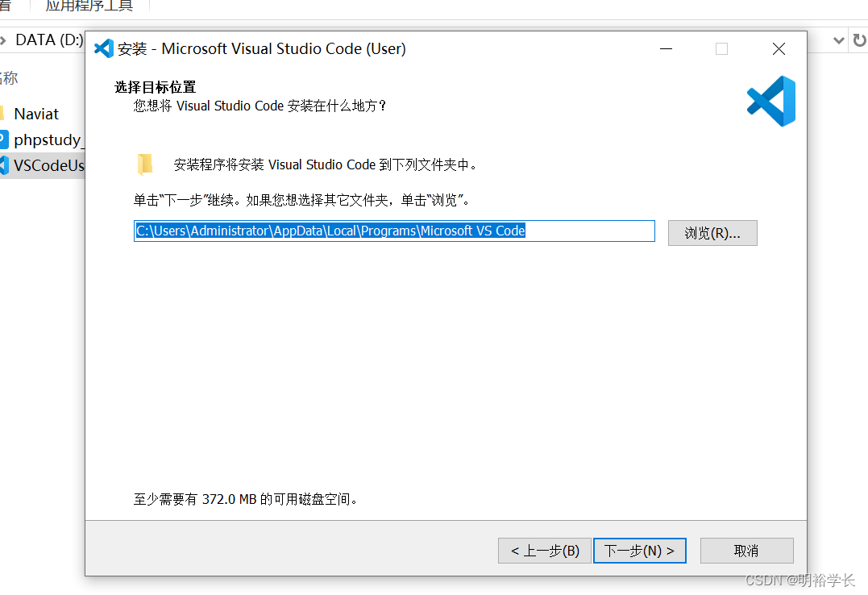Click the disabled maximize button of installer
The image size is (868, 595).
(x=721, y=48)
